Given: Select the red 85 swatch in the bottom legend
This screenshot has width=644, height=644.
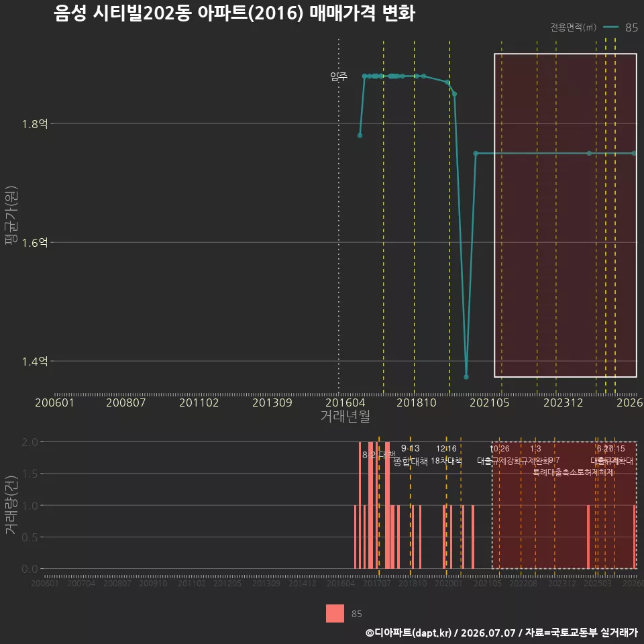Looking at the screenshot, I should (335, 613).
